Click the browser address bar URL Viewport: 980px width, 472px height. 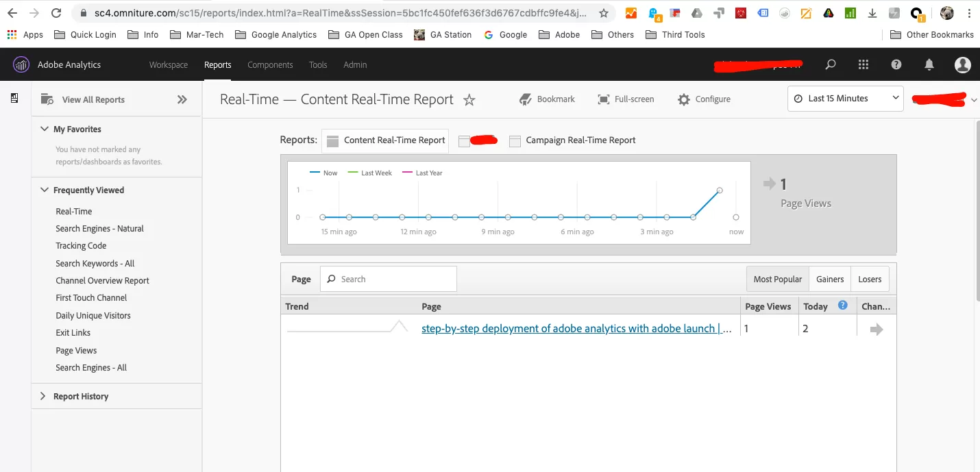tap(341, 13)
